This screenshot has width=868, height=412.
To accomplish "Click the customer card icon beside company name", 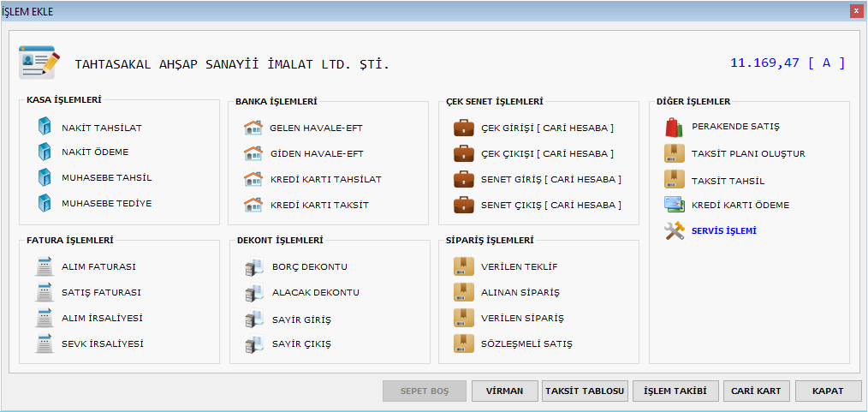I will 39,63.
